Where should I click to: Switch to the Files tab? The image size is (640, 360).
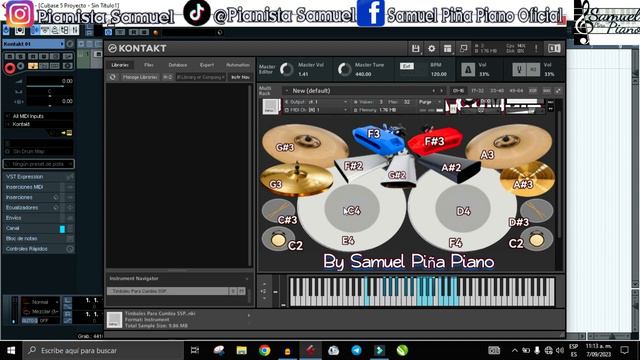(149, 65)
